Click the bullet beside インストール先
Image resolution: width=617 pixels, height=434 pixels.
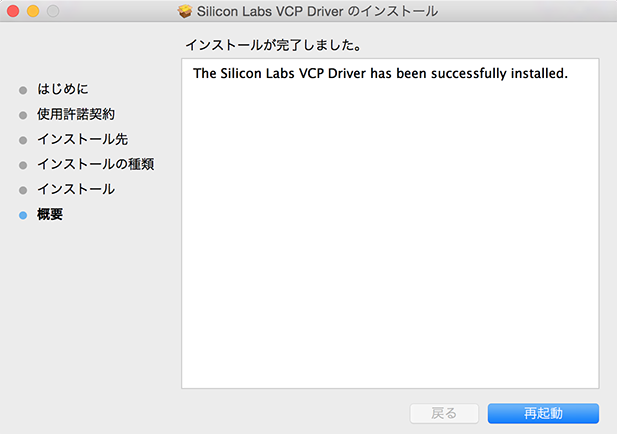tap(23, 140)
